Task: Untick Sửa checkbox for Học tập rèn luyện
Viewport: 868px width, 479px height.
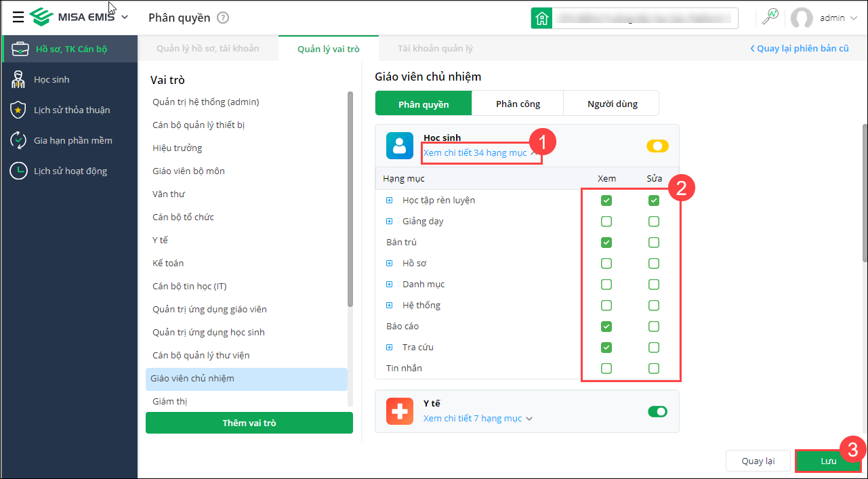Action: coord(653,201)
